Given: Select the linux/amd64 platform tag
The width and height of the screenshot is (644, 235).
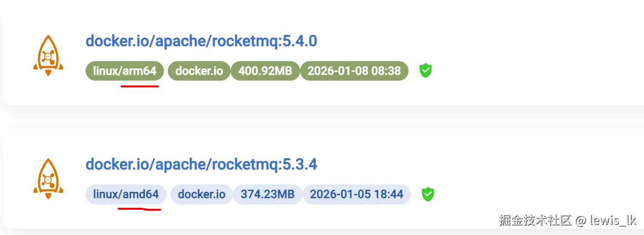Looking at the screenshot, I should [x=125, y=195].
